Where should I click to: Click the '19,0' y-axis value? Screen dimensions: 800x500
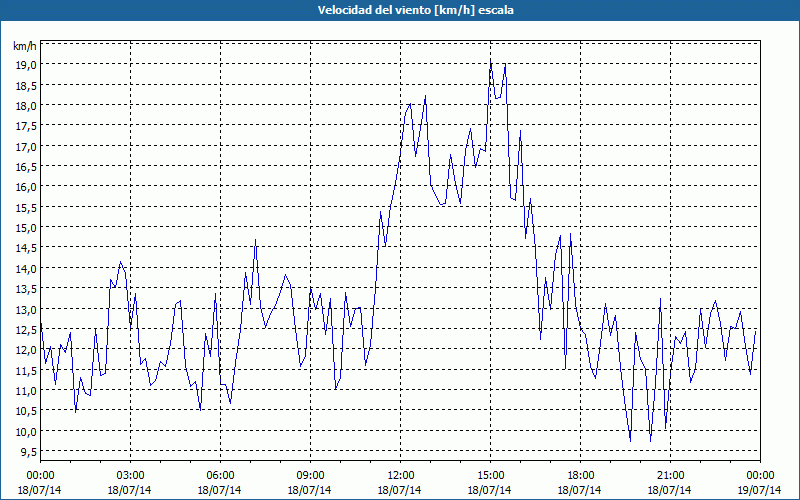pos(25,65)
